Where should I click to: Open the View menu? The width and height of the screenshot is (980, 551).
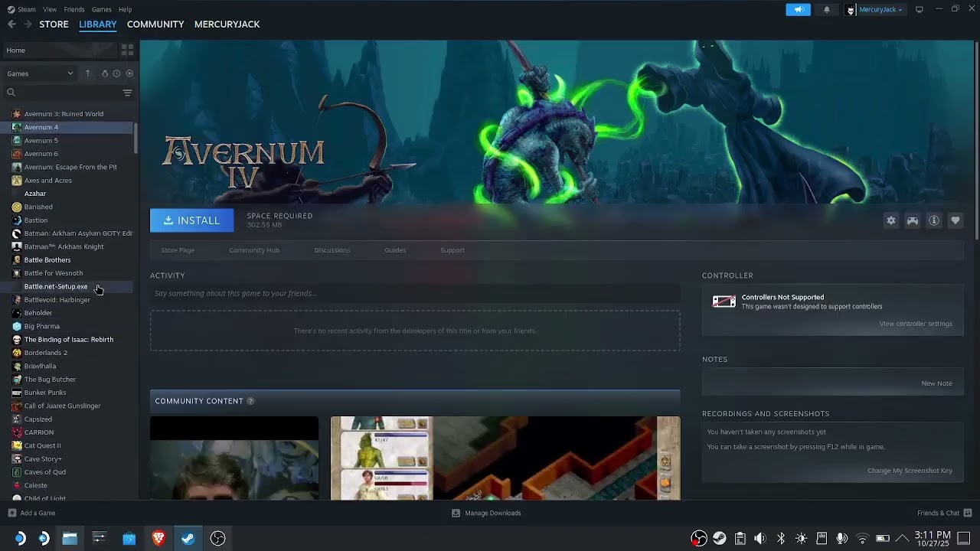(x=50, y=9)
